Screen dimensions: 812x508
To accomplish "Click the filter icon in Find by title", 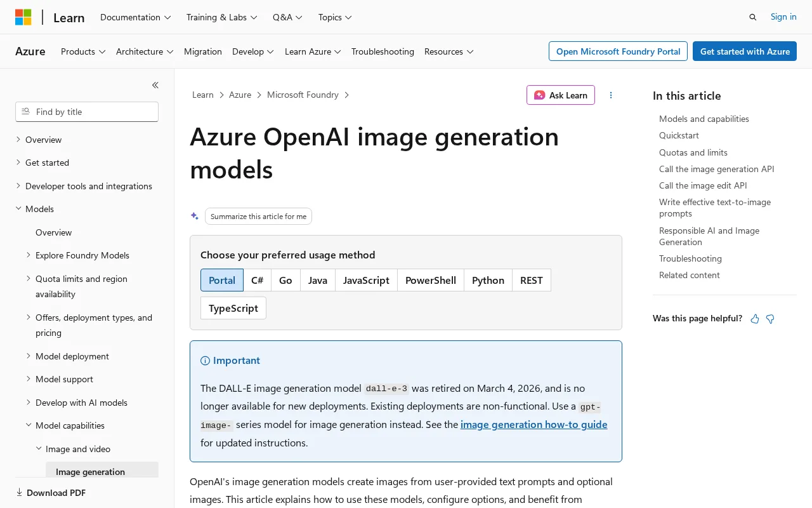I will [x=25, y=112].
